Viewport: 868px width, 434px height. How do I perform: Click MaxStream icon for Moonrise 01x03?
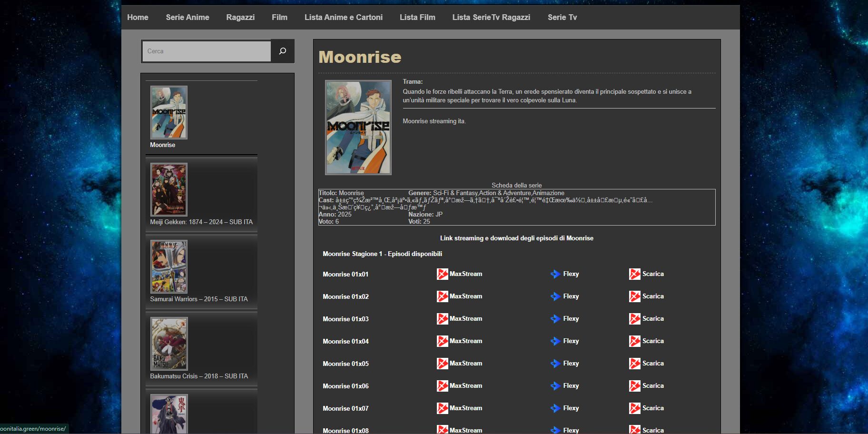[x=443, y=319]
